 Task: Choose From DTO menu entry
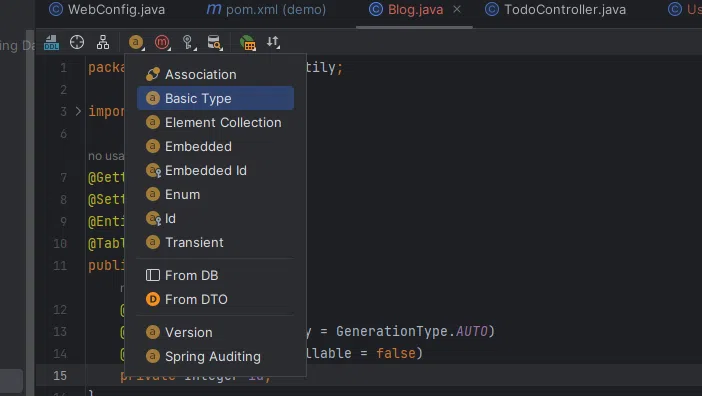(215, 299)
